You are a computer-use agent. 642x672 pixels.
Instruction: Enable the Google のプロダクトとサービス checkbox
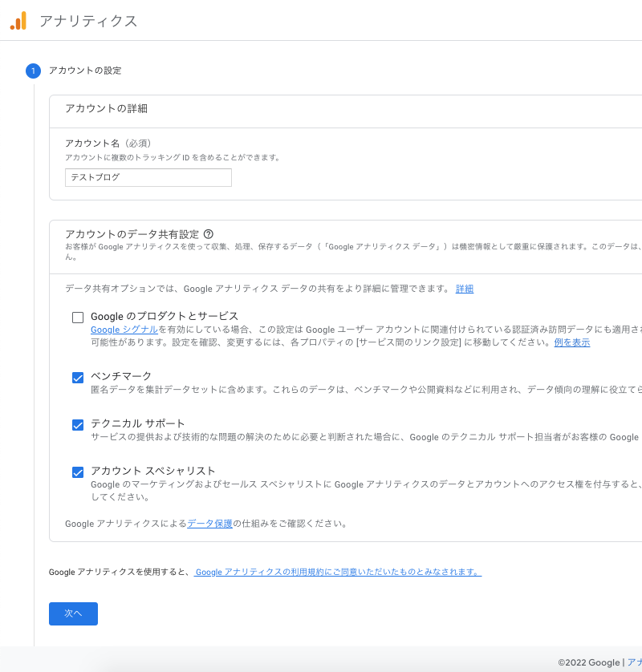click(x=78, y=318)
